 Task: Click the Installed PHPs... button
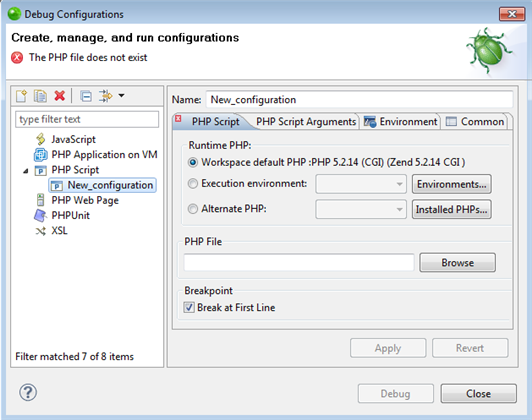point(452,209)
